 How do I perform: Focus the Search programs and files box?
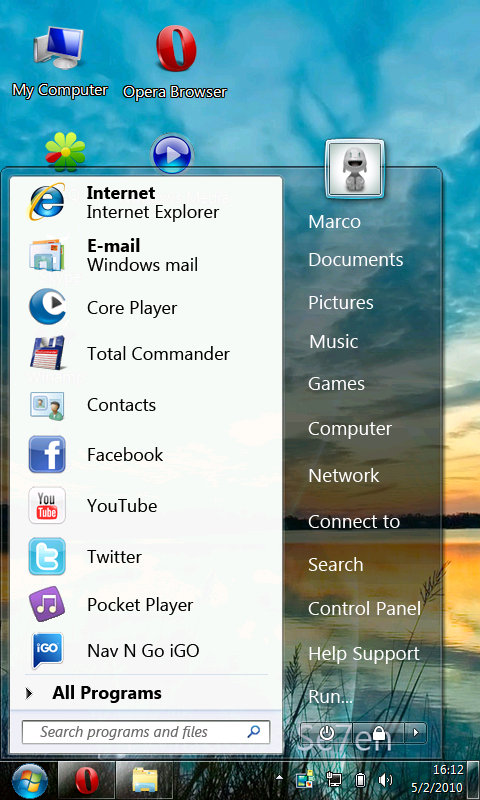pos(146,732)
